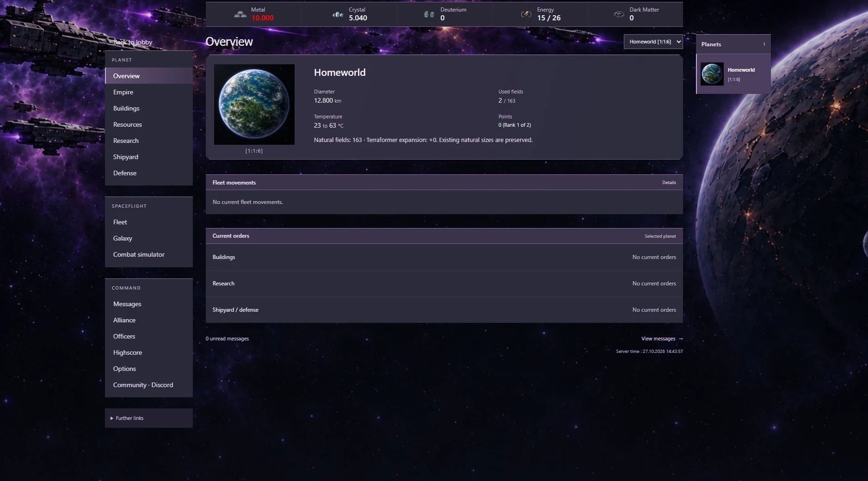Click the Metal value 10.000
Screen dimensions: 868x481
[x=263, y=18]
